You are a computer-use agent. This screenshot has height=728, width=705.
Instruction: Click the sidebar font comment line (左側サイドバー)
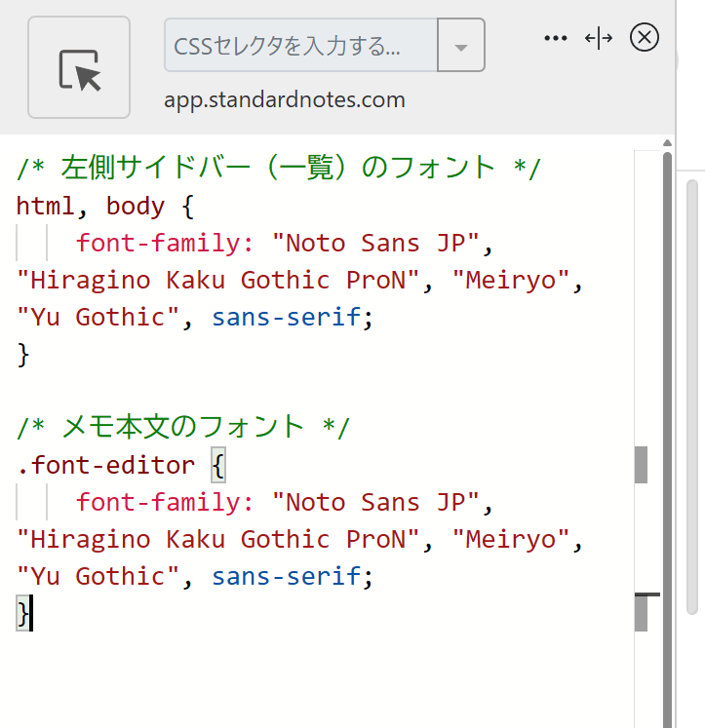[x=279, y=168]
